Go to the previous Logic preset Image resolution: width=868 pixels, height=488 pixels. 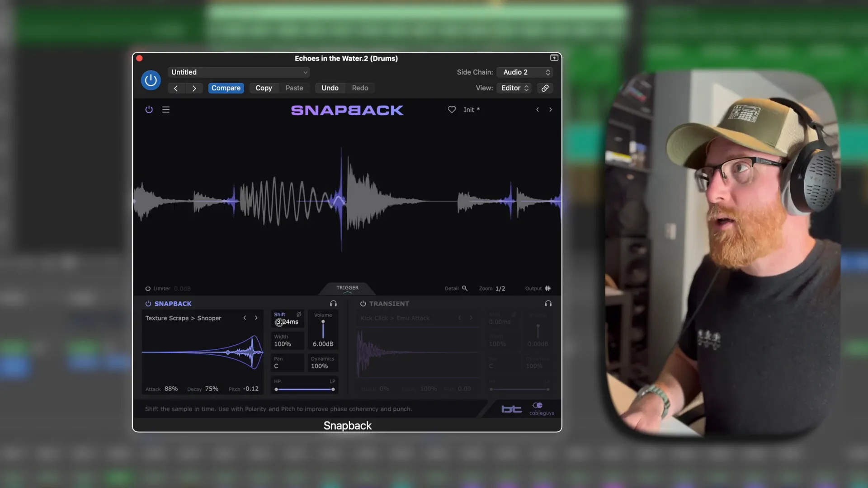(x=176, y=88)
